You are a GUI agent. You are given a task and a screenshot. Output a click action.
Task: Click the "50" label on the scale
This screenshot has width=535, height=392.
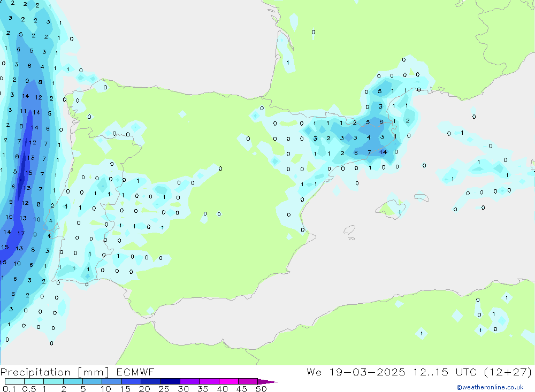point(261,389)
